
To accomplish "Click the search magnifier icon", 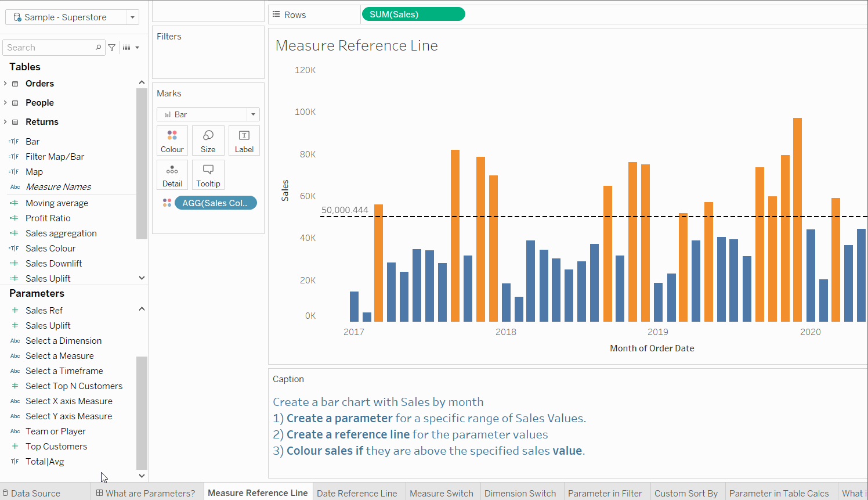I will pos(98,48).
